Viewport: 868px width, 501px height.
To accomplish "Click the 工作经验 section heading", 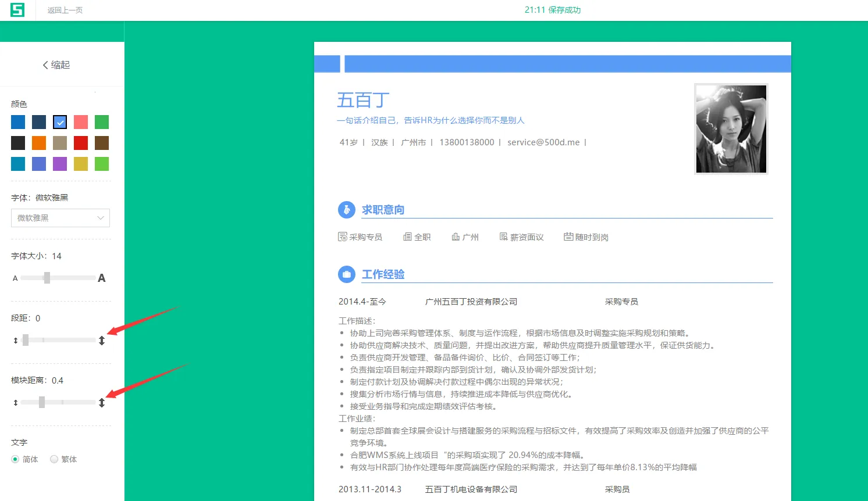I will [383, 274].
